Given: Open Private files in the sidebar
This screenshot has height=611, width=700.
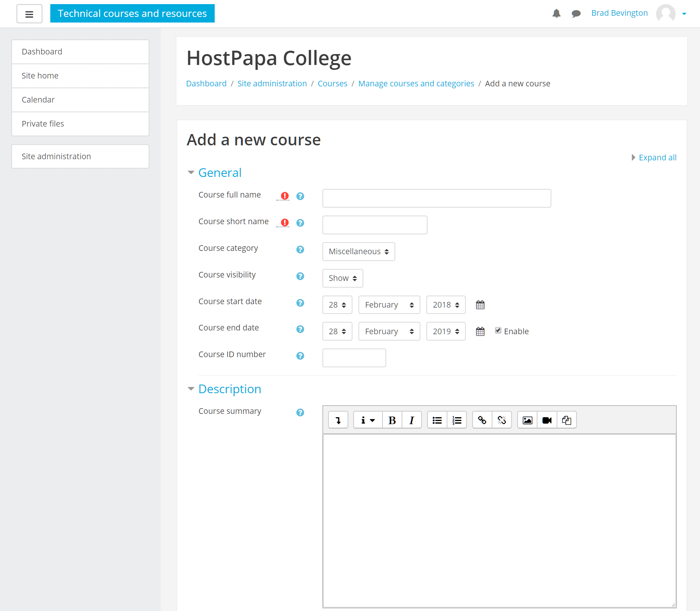Looking at the screenshot, I should [x=80, y=124].
